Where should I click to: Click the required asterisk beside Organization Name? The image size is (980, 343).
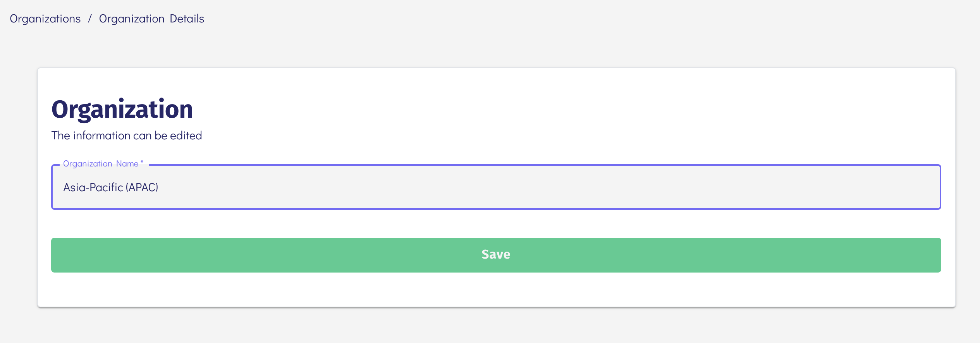coord(142,162)
